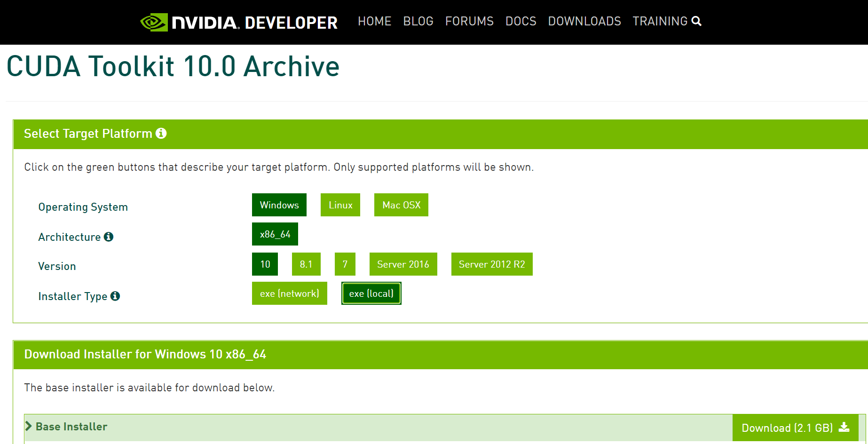Click info icon next to Installer Type
Image resolution: width=868 pixels, height=444 pixels.
[115, 296]
